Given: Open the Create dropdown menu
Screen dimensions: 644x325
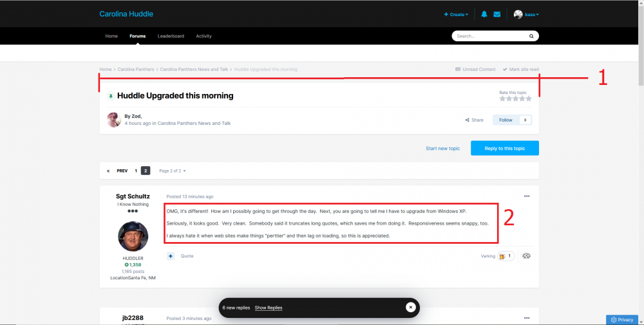Looking at the screenshot, I should tap(456, 14).
